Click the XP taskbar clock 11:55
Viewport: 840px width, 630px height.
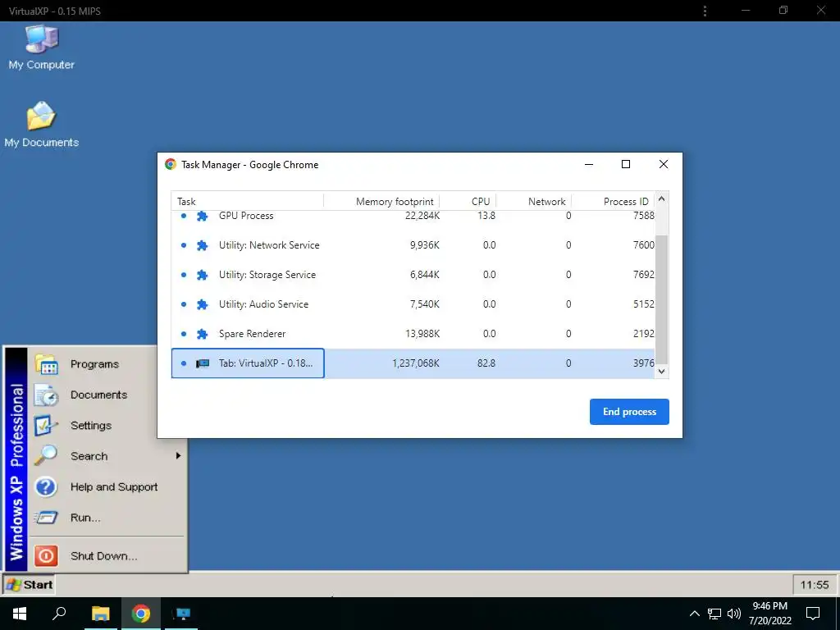point(815,584)
